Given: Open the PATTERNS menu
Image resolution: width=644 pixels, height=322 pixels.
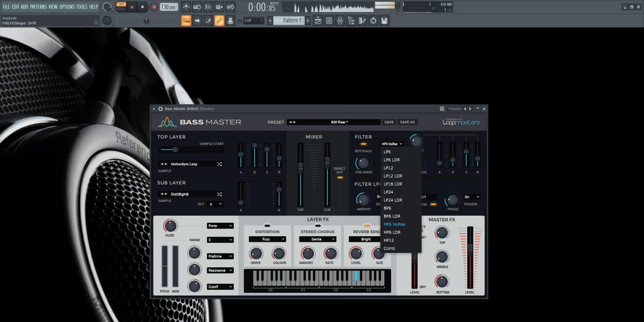Looking at the screenshot, I should pos(38,7).
